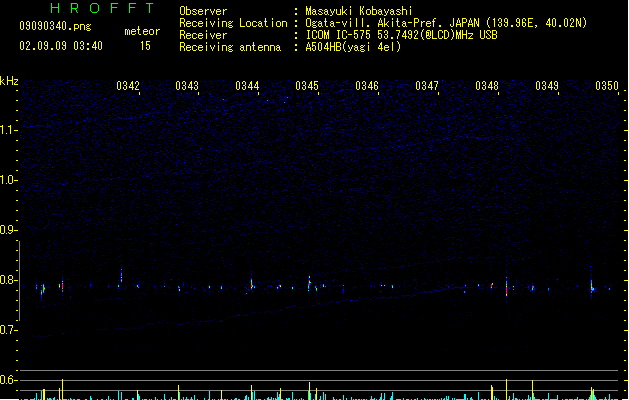
Task: Click the 0345 time marker
Action: [307, 86]
